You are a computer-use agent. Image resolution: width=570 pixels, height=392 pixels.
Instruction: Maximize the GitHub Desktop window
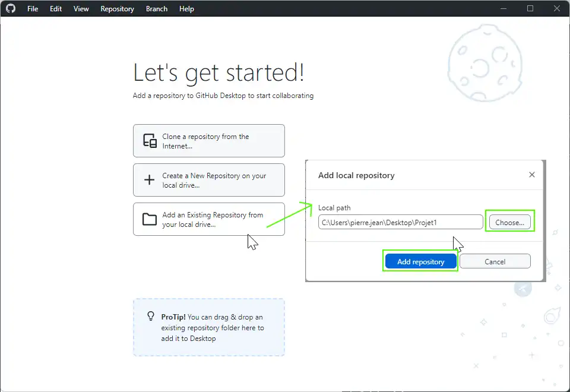[530, 8]
